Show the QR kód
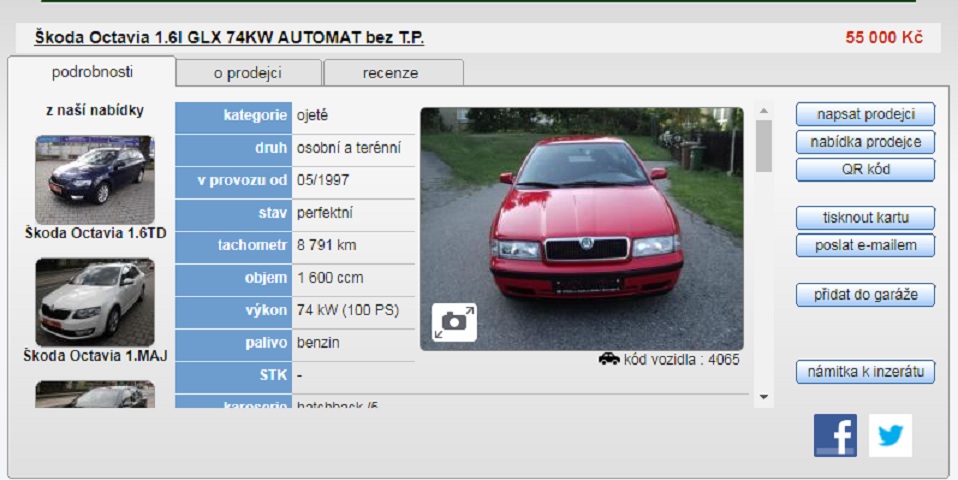Screen dimensions: 958x480 pos(865,170)
